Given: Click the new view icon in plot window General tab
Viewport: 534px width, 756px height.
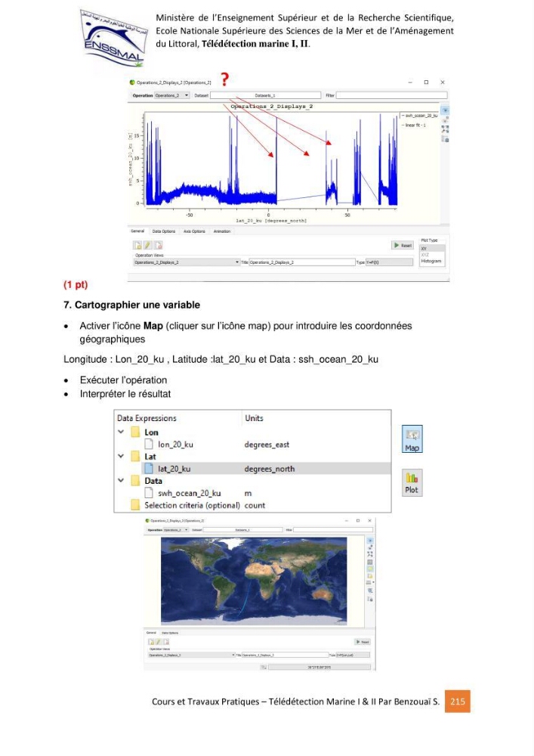Looking at the screenshot, I should click(137, 246).
